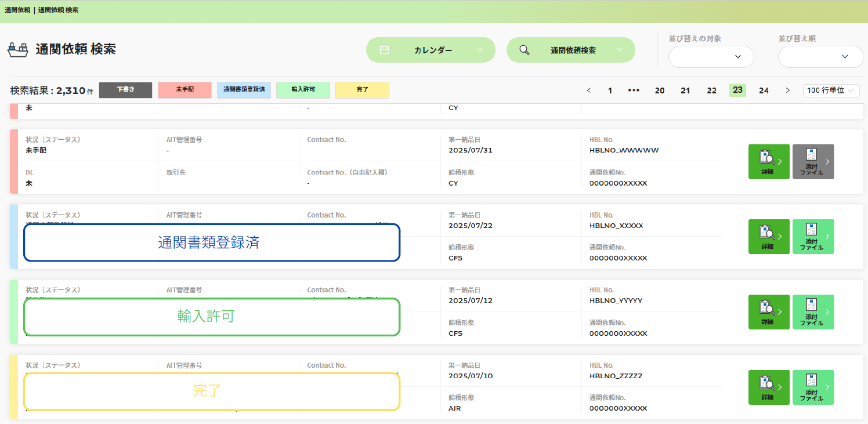The image size is (868, 424).
Task: Go to previous results page arrow
Action: [589, 90]
